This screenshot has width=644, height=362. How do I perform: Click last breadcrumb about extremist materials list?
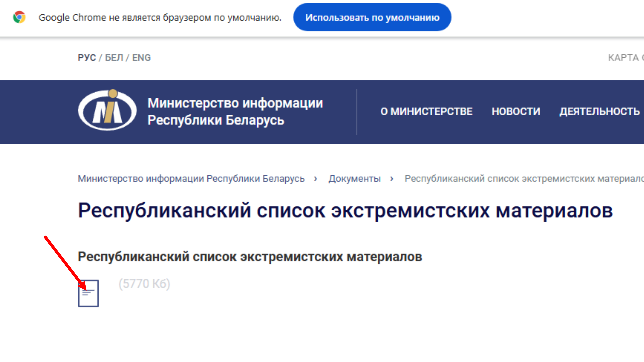[524, 179]
